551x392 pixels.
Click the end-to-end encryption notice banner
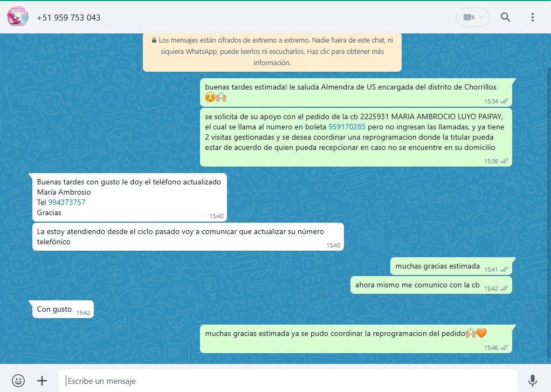(x=272, y=52)
